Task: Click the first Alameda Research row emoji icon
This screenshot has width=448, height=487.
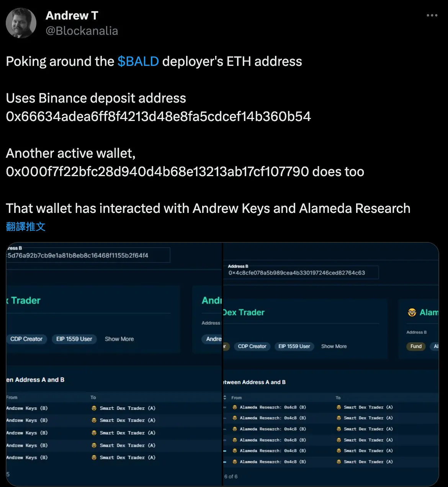Action: (235, 407)
